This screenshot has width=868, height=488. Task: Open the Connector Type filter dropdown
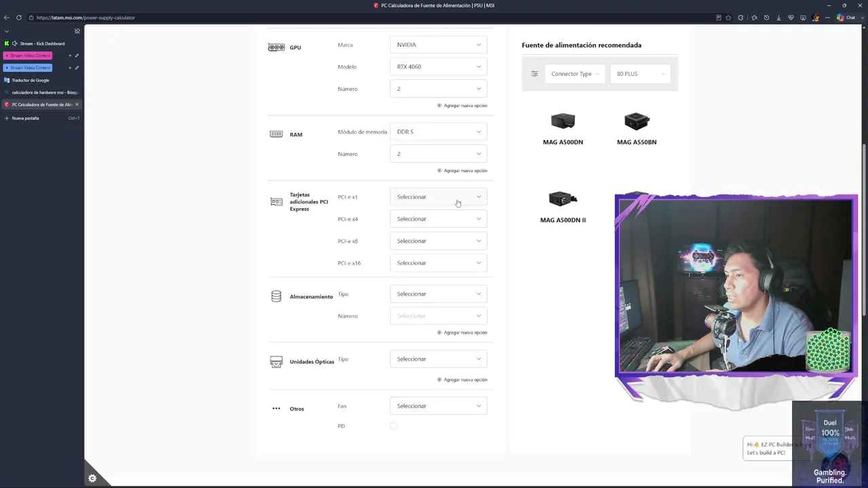pos(575,74)
